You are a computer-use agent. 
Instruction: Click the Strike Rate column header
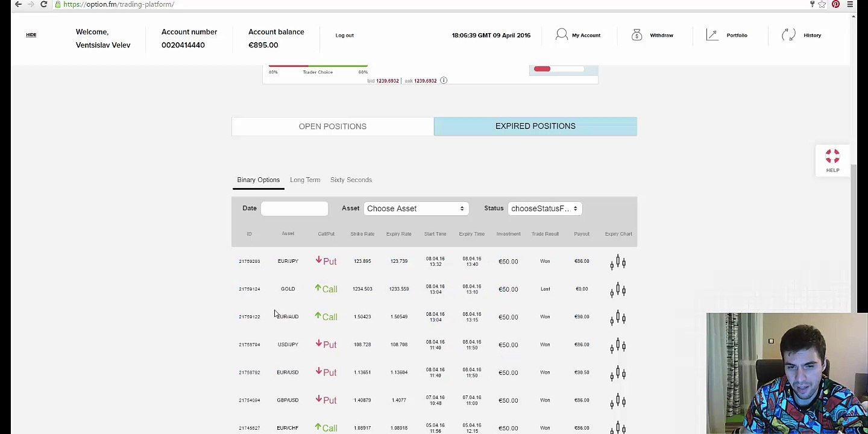362,234
